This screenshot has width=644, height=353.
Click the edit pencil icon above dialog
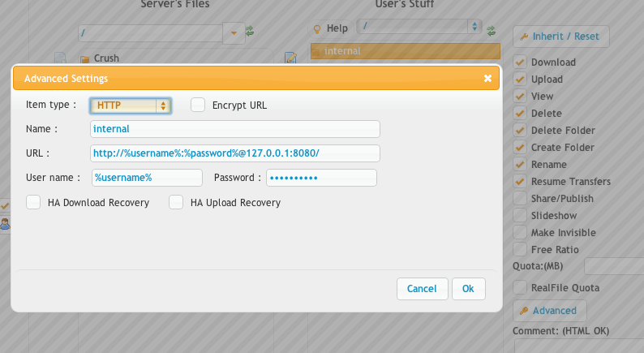291,58
